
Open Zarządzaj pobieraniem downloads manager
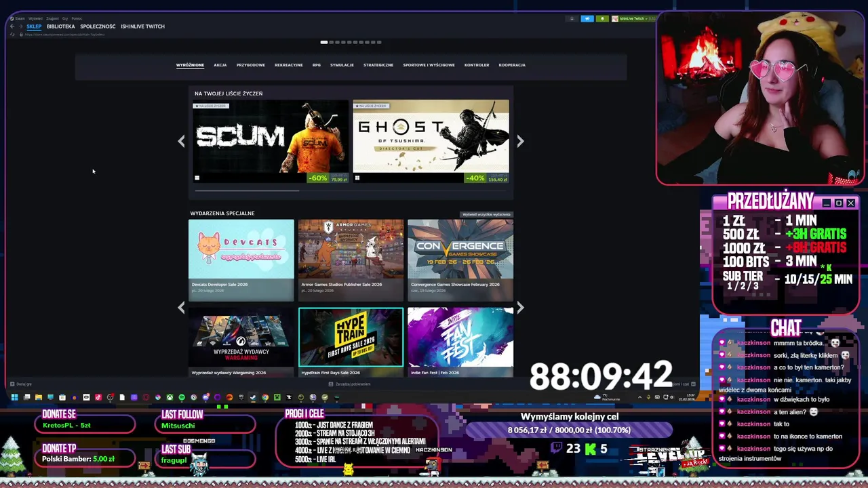click(x=349, y=384)
